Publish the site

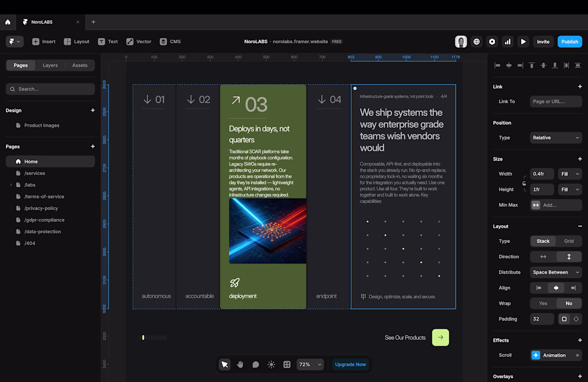[x=570, y=42]
